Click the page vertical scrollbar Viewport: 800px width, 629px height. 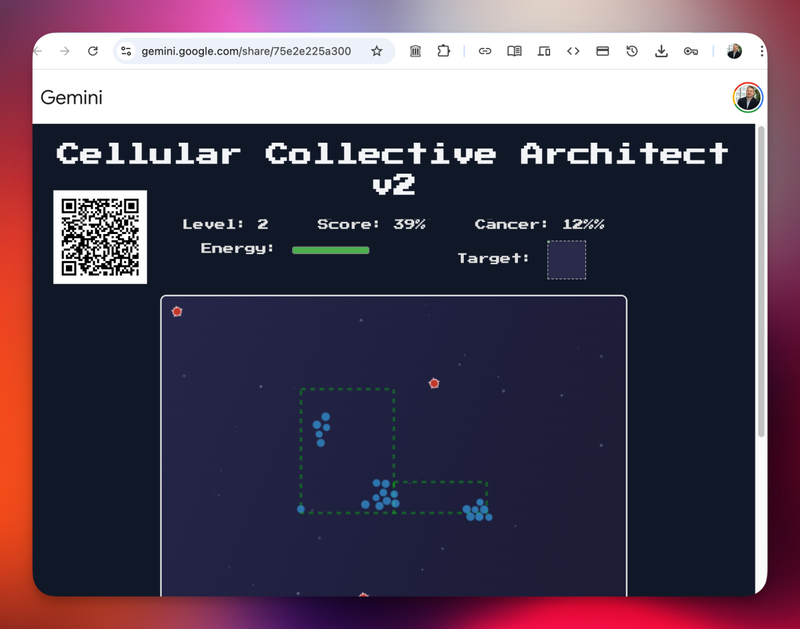761,281
